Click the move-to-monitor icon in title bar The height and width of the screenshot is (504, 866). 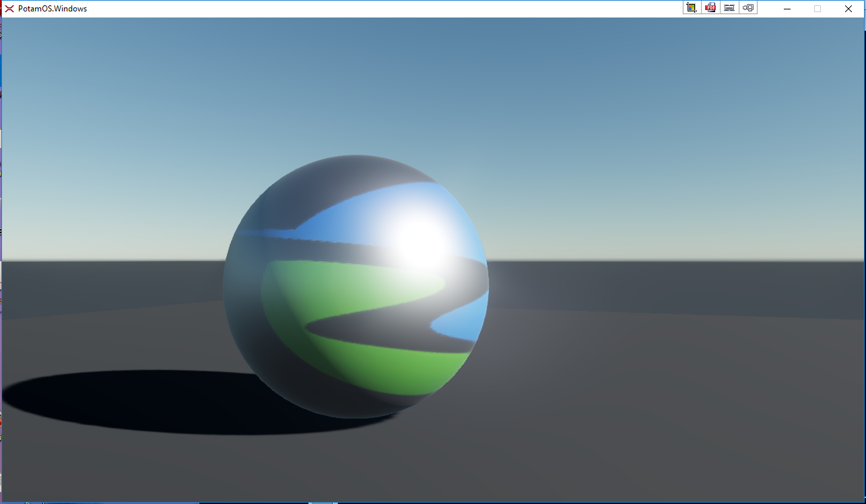tap(748, 8)
